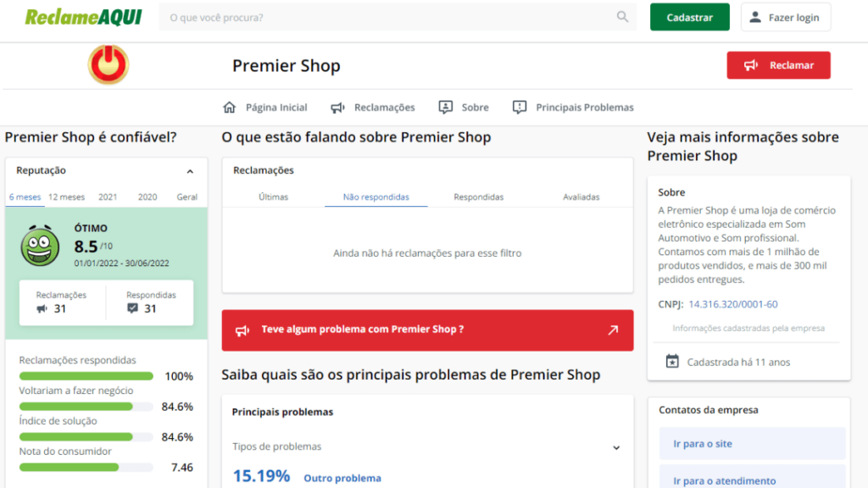The width and height of the screenshot is (868, 488).
Task: Click the Sobre person icon
Action: 445,107
